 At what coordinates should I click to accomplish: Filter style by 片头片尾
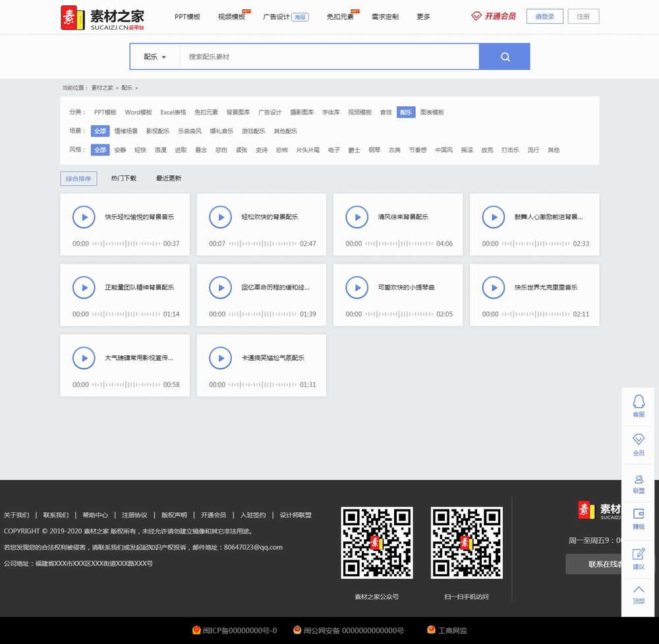point(308,150)
